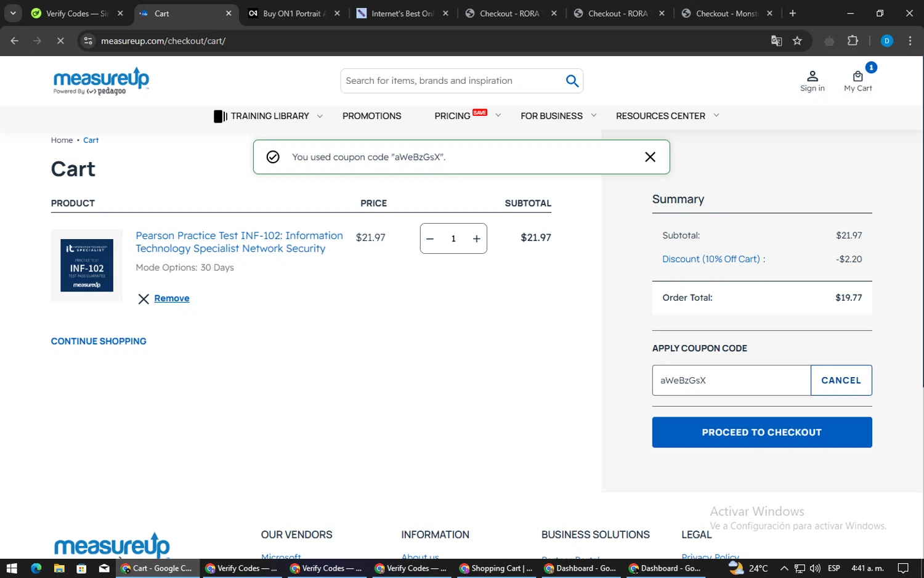Screen dimensions: 924x578
Task: Increase item quantity with plus button
Action: (476, 239)
